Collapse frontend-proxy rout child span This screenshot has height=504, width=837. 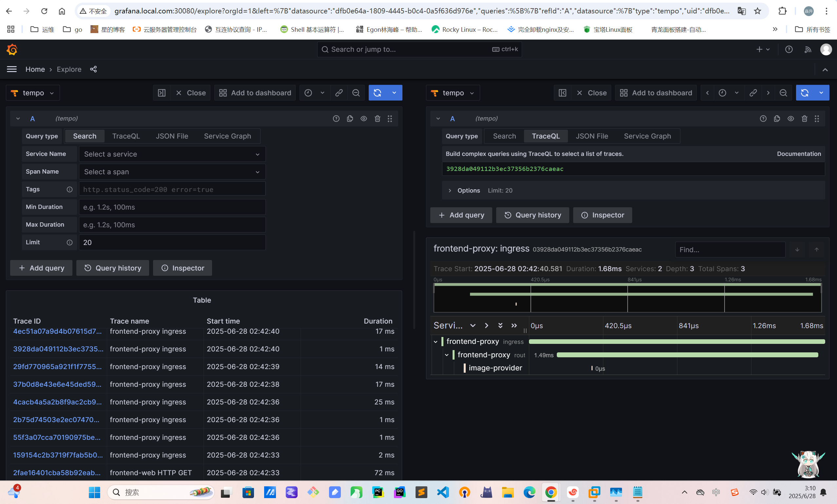(x=447, y=355)
